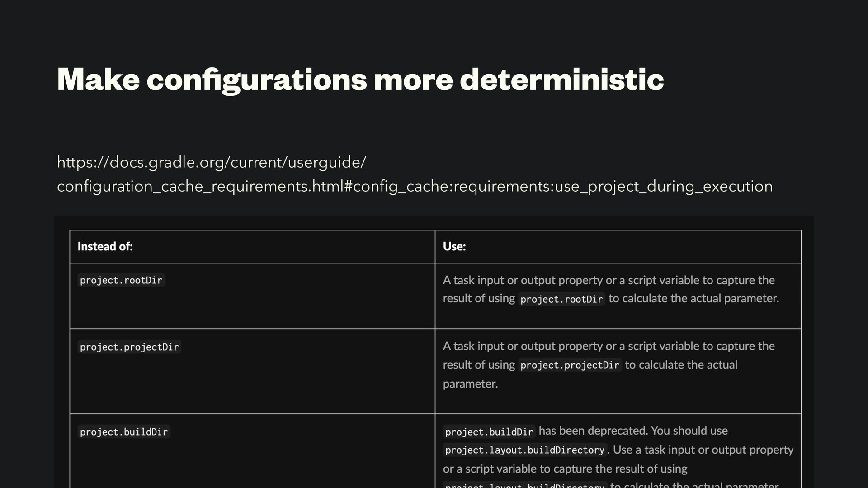Click inline project.rootDir code in description
Viewport: 868px width, 488px height.
(561, 299)
